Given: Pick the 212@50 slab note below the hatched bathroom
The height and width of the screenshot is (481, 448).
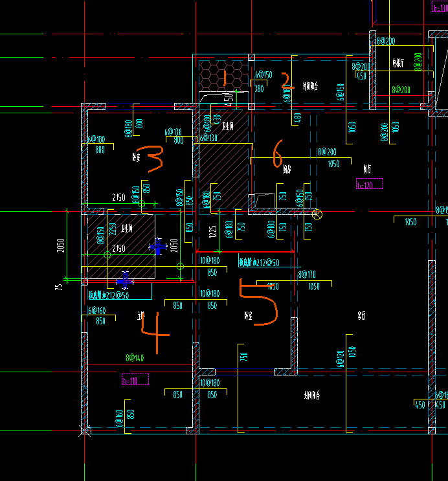Looking at the screenshot, I should 109,295.
